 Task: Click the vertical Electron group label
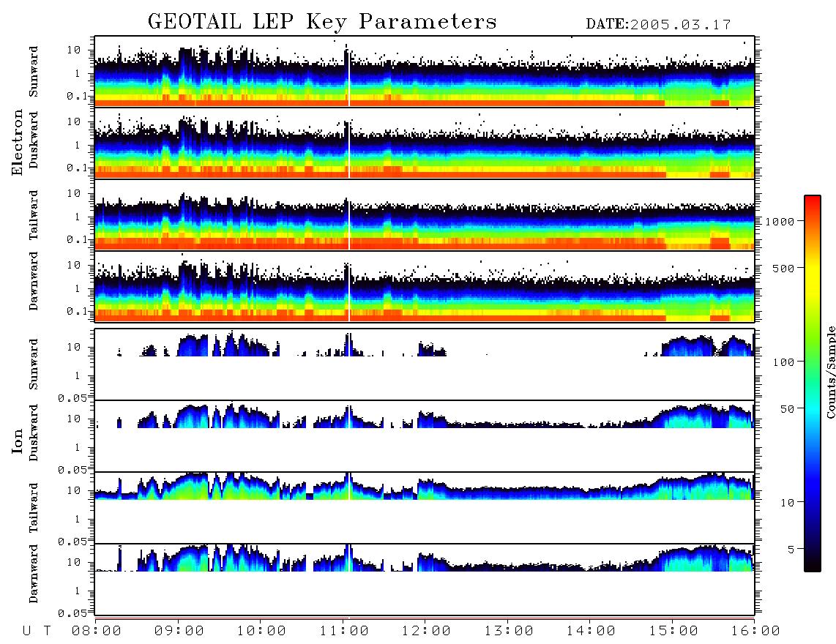[x=18, y=142]
